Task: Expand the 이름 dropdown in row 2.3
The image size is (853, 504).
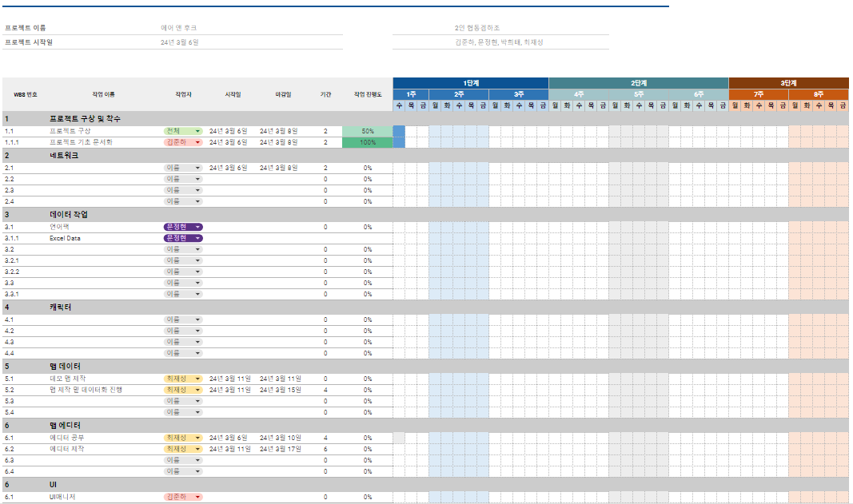Action: (183, 190)
